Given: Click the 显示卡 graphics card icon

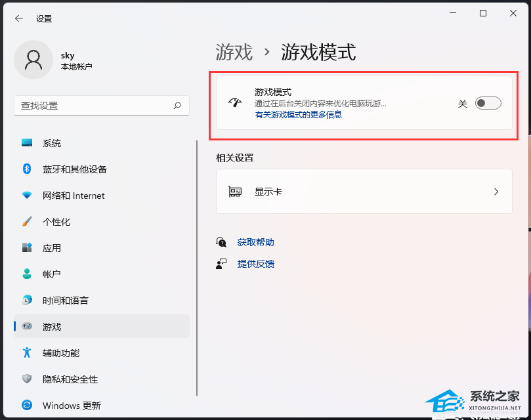Looking at the screenshot, I should (x=235, y=192).
